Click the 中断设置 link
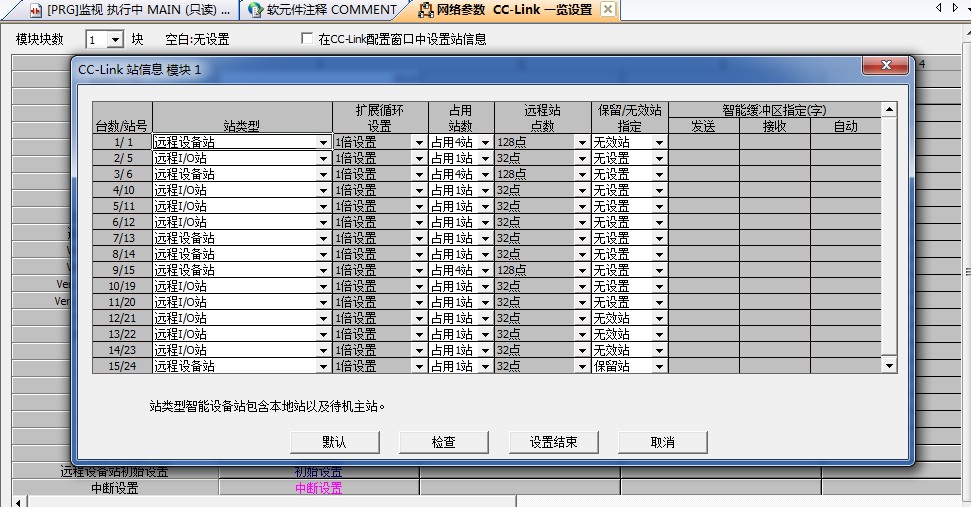 tap(318, 489)
